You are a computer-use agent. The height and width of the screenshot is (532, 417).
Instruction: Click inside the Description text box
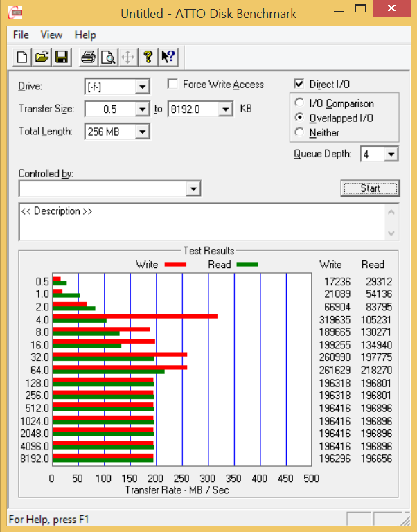point(202,222)
